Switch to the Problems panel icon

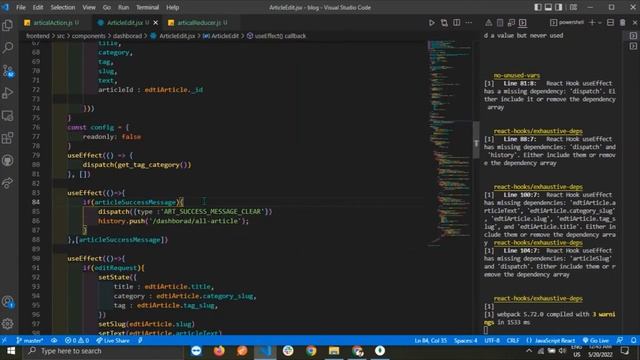coord(488,23)
